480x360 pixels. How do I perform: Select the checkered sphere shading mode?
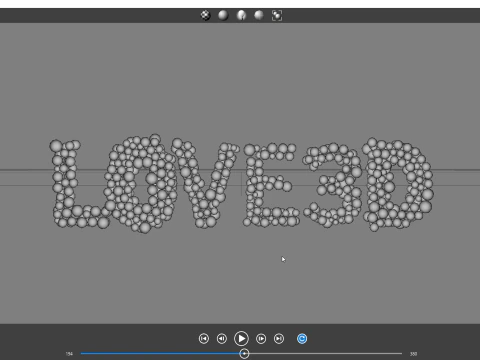tap(206, 15)
